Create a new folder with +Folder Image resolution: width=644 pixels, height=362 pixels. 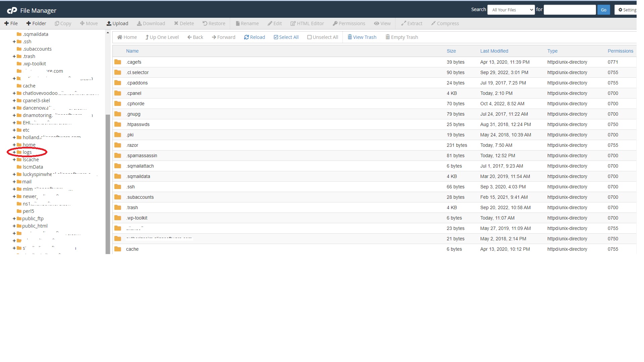point(36,23)
